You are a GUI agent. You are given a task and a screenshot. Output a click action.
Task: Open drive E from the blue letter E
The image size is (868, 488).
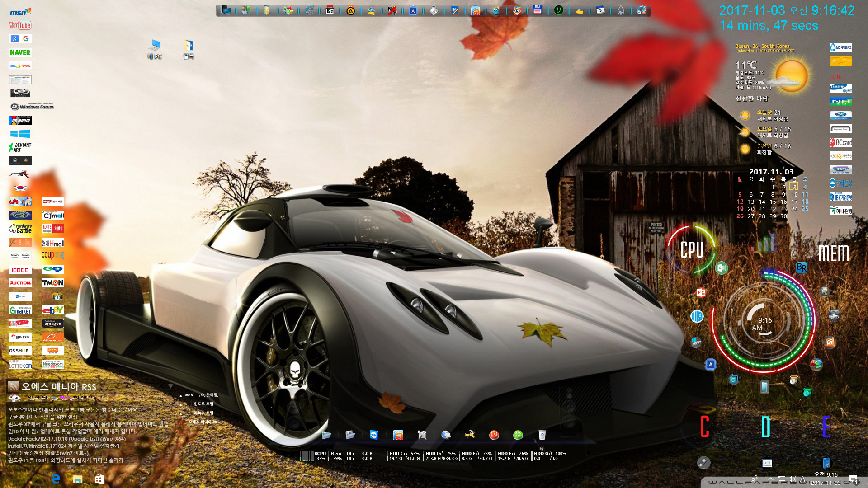[826, 427]
